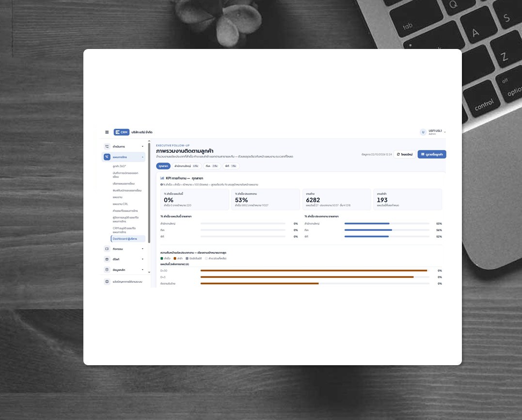Image resolution: width=522 pixels, height=420 pixels.
Task: Click the sidebar scrollbar thumb
Action: [149, 193]
